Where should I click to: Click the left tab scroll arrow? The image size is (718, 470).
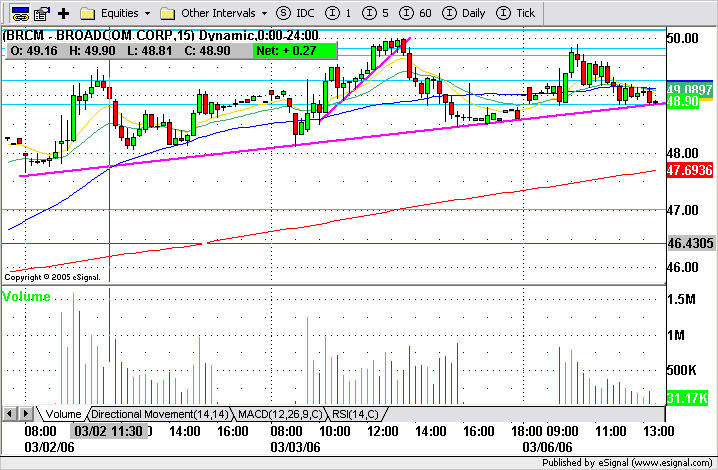point(10,414)
